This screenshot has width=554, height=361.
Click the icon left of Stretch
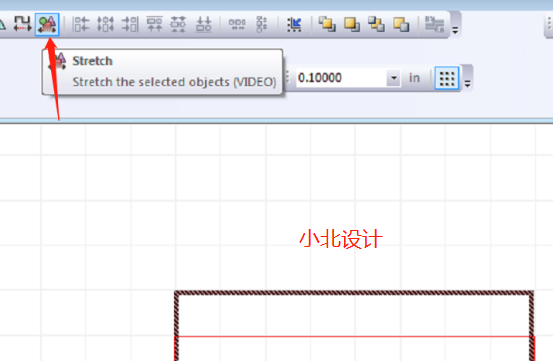point(22,24)
